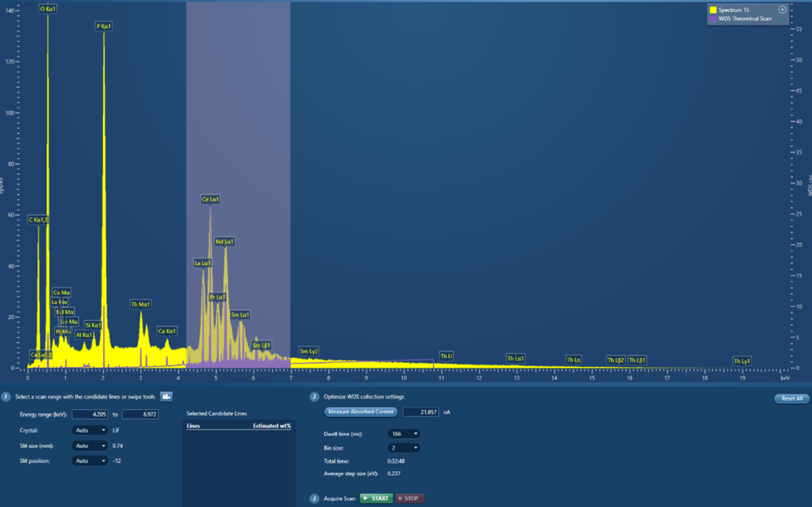Expand the legend with the arrow icon
The width and height of the screenshot is (812, 507).
pyautogui.click(x=782, y=9)
